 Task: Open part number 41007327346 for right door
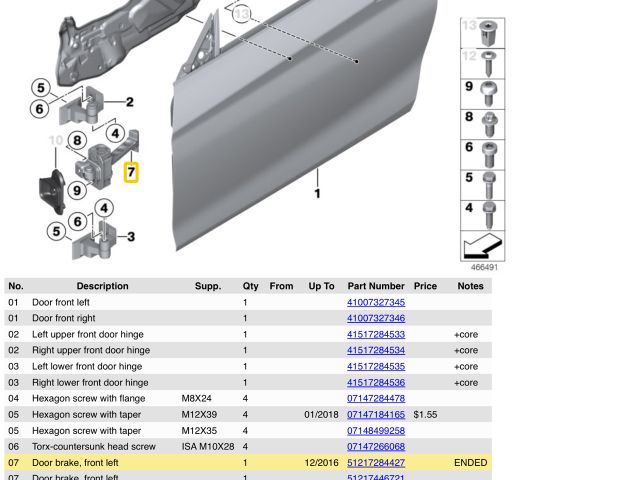(x=376, y=318)
